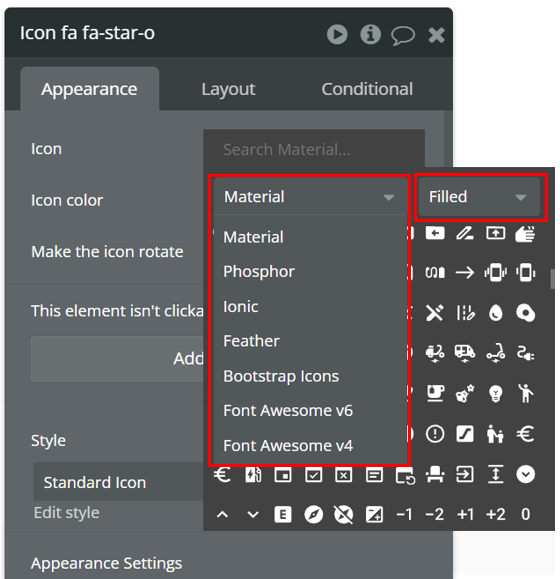Viewport: 560px width, 579px height.
Task: Pick the plain up-chevron icon
Action: (222, 514)
